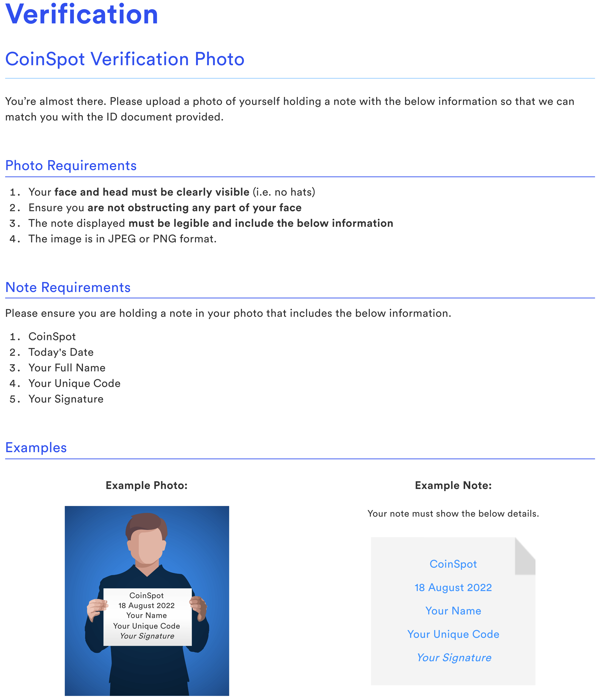Click the Your Signature italic text link
The image size is (600, 700).
click(x=454, y=657)
